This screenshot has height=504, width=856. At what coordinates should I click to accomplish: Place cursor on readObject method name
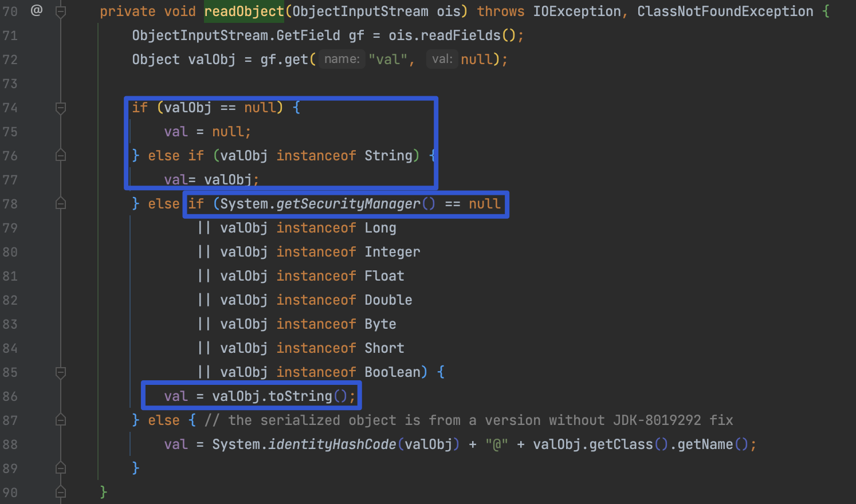[x=244, y=11]
